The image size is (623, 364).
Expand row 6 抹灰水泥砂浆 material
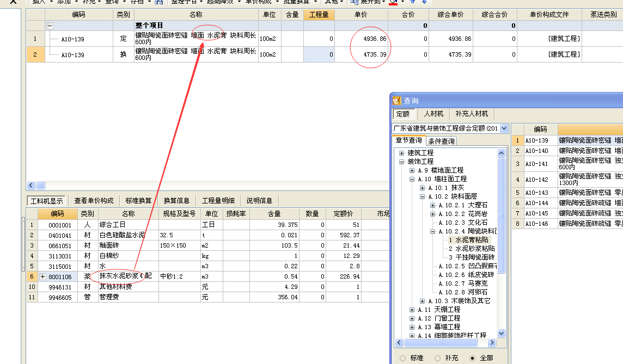[x=42, y=276]
